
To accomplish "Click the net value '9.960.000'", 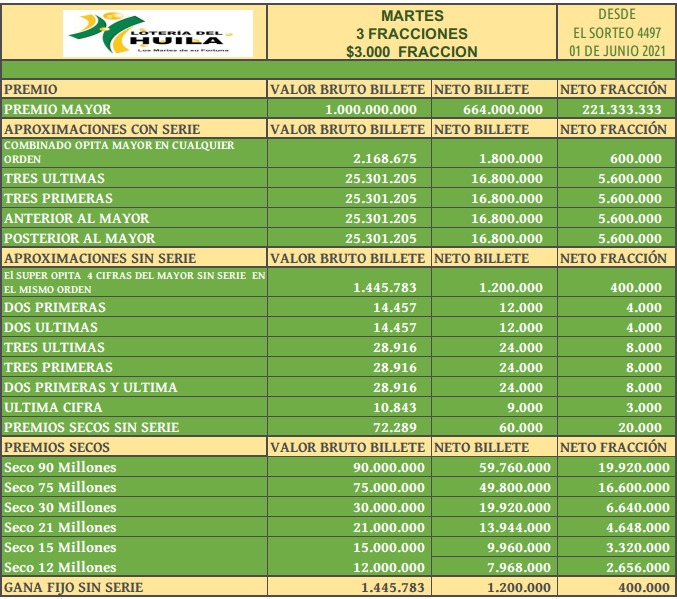I will point(519,547).
